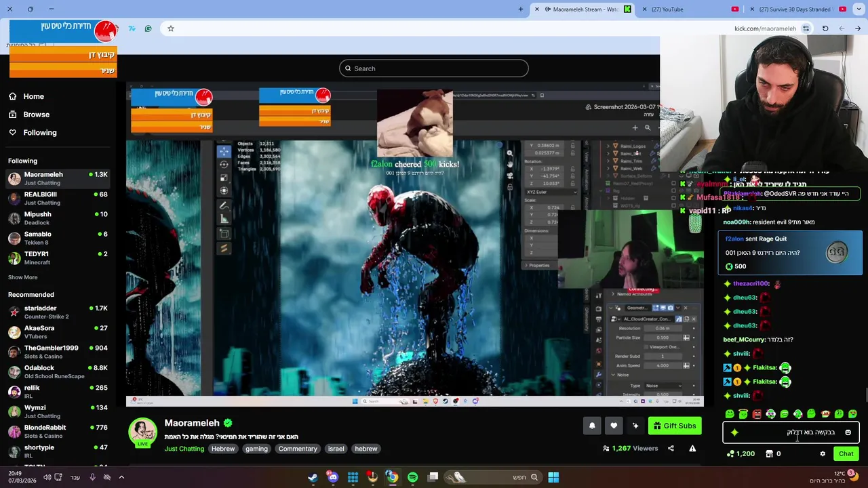868x488 pixels.
Task: Open the volume control in system tray
Action: coord(47,477)
